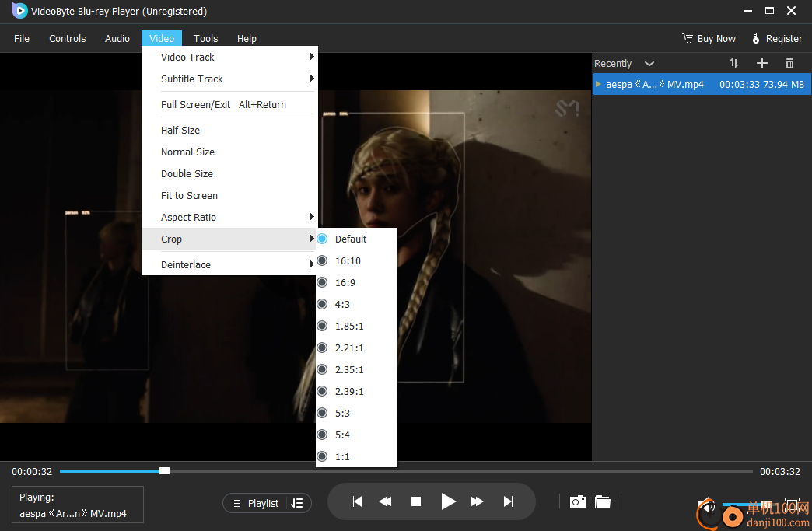This screenshot has height=531, width=812.
Task: Expand the Deinterlace submenu
Action: [x=229, y=264]
